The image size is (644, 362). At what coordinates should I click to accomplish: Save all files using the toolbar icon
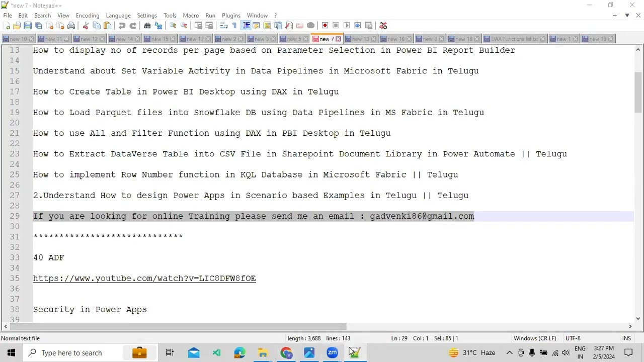38,26
